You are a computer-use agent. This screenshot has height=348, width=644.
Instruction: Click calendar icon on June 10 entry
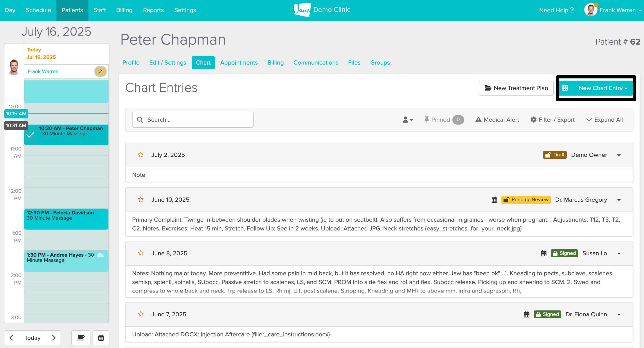494,200
